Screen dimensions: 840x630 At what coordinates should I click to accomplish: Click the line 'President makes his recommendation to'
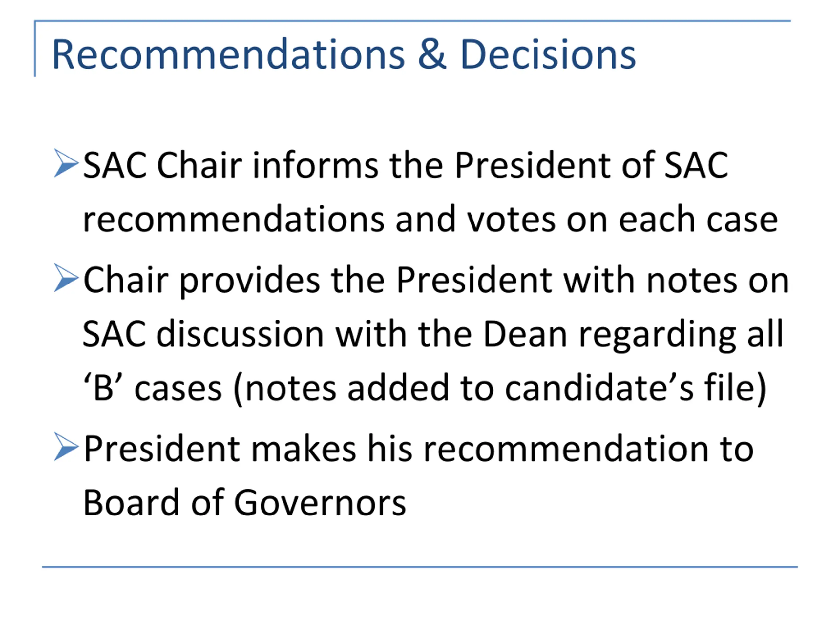(x=418, y=449)
